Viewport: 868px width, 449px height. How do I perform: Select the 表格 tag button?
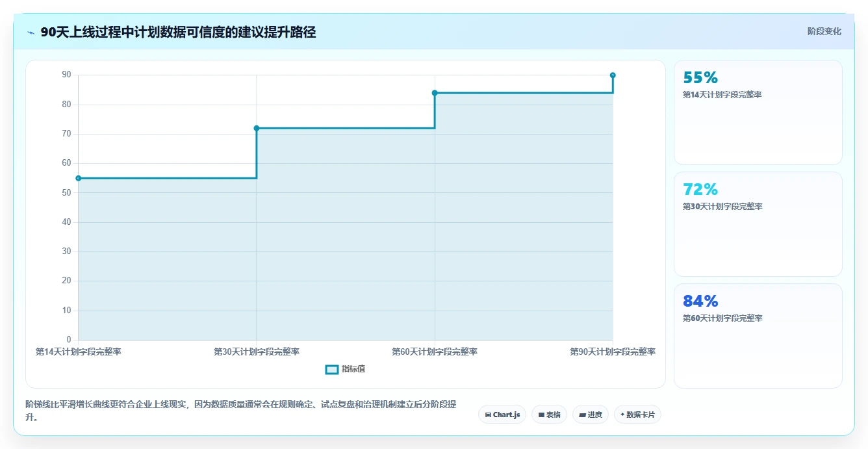pos(549,415)
